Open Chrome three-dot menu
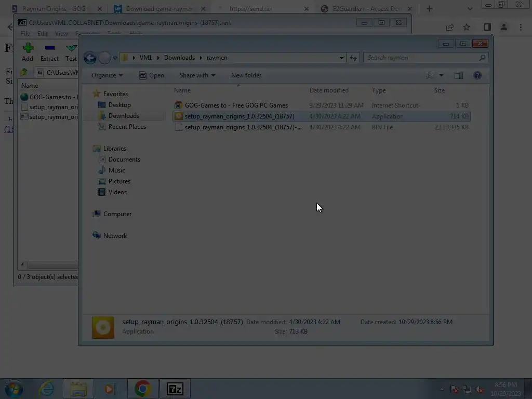 [x=521, y=27]
